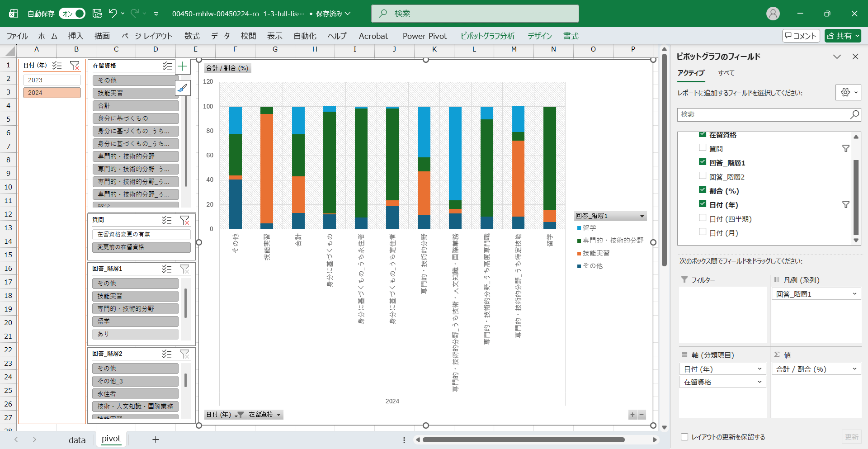868x449 pixels.
Task: Click the save icon in title bar
Action: click(97, 14)
